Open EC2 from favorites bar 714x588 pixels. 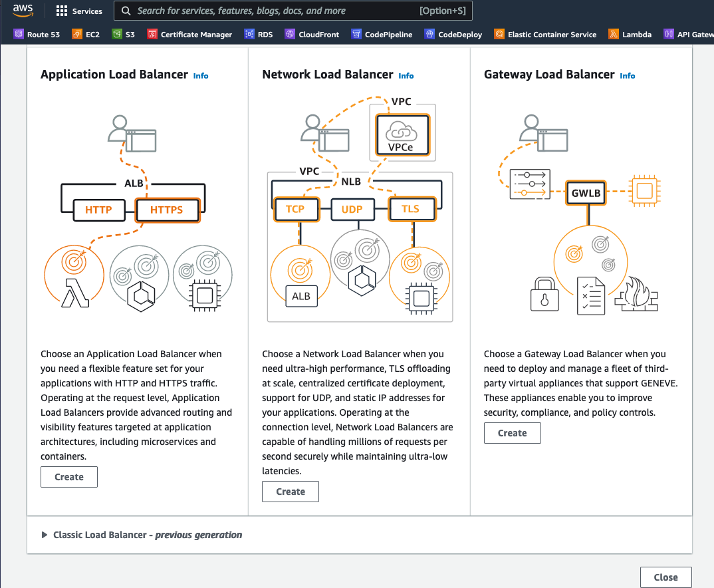tap(86, 34)
